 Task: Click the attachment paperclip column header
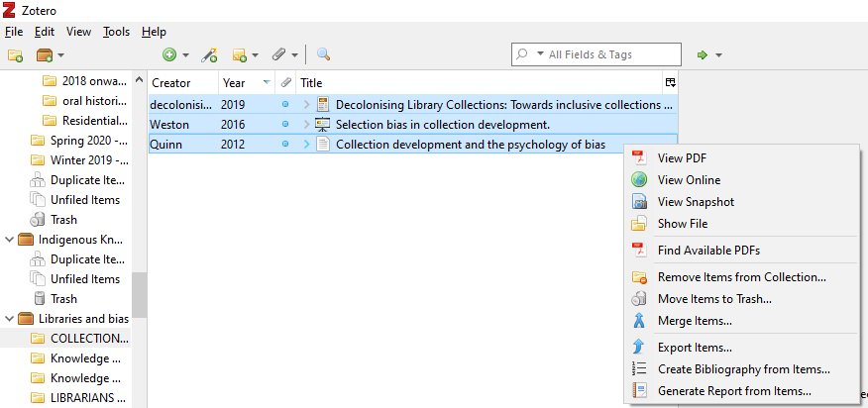(x=285, y=83)
